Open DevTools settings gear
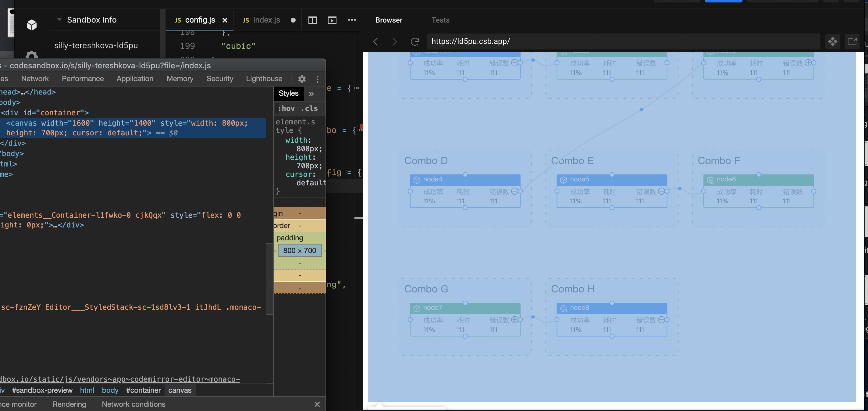 click(302, 79)
